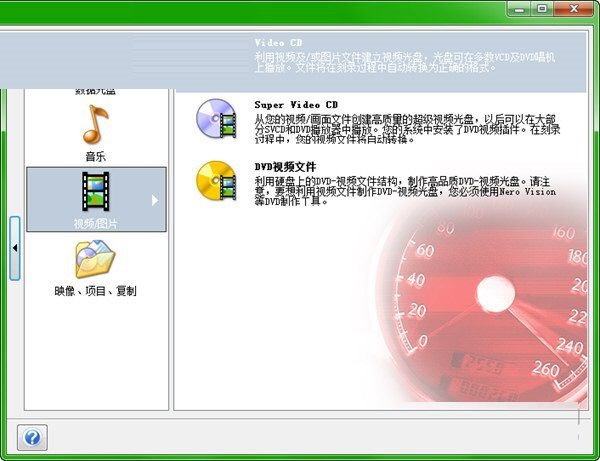600x461 pixels.
Task: Click the Super Video CD disc icon
Action: pos(215,118)
